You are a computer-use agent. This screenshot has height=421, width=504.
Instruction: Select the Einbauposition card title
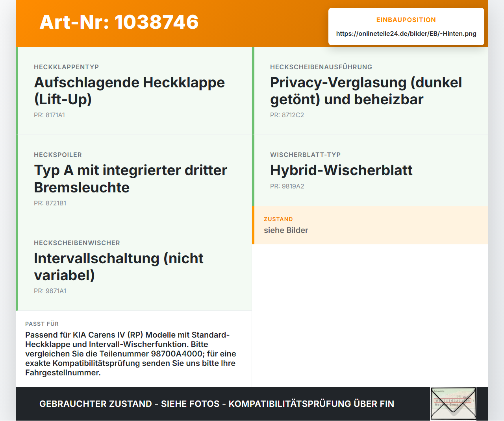pos(406,20)
